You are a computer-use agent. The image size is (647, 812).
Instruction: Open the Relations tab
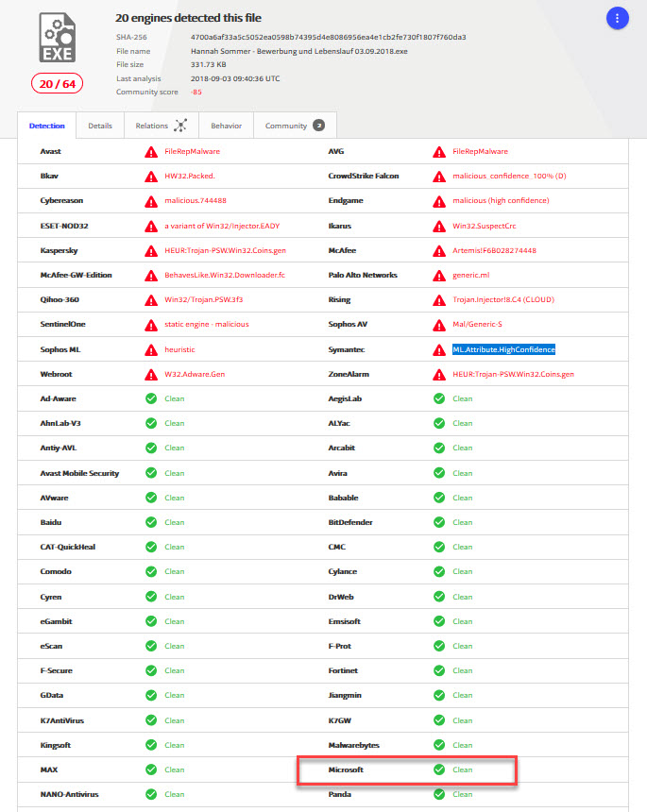(162, 126)
